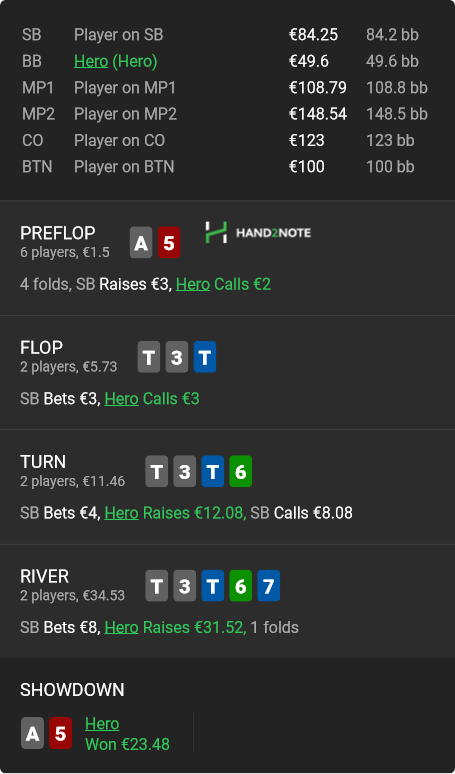455x774 pixels.
Task: Click the green 6 card on the turn
Action: [241, 471]
